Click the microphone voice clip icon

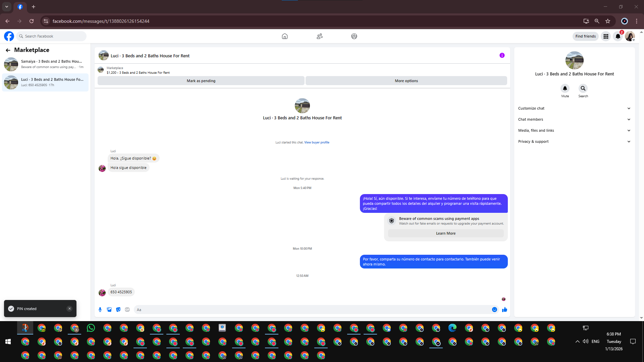tap(100, 310)
